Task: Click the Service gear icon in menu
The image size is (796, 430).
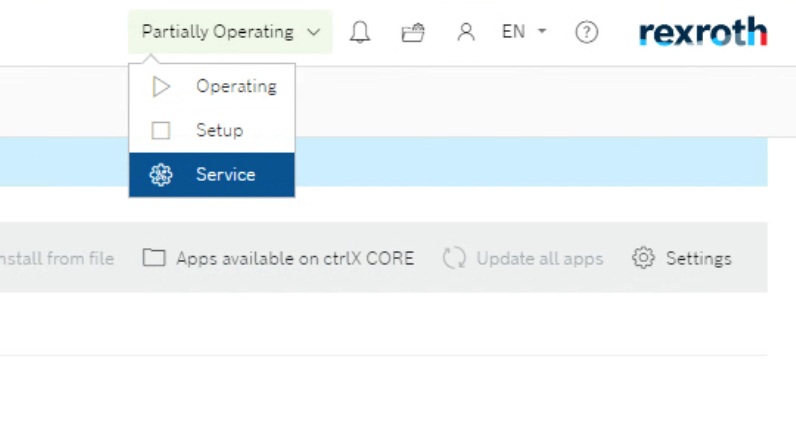Action: pos(161,175)
